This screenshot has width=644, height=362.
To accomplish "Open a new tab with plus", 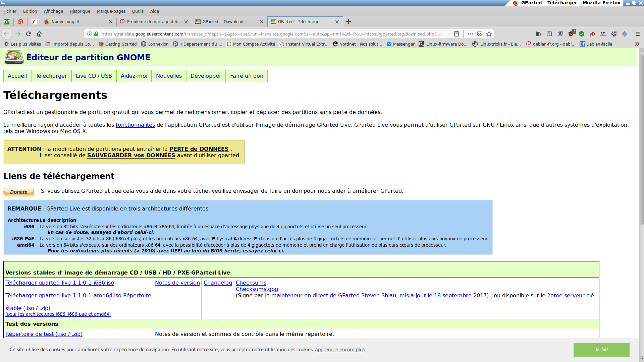I will click(348, 21).
